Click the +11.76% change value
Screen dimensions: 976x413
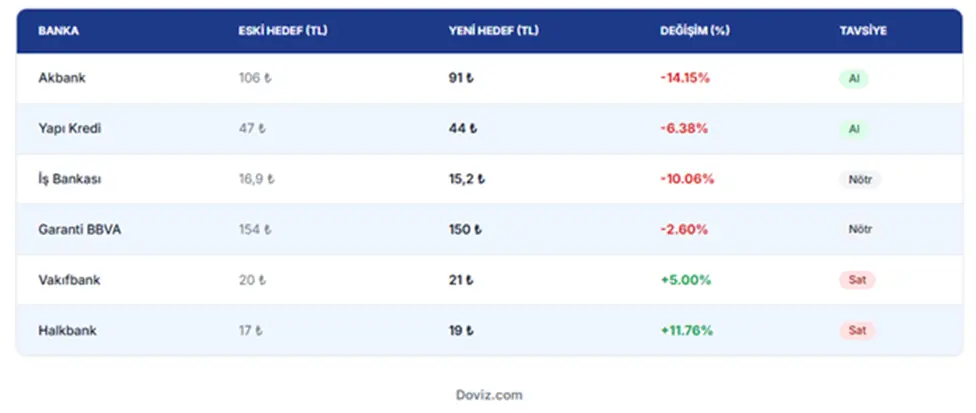(x=687, y=330)
